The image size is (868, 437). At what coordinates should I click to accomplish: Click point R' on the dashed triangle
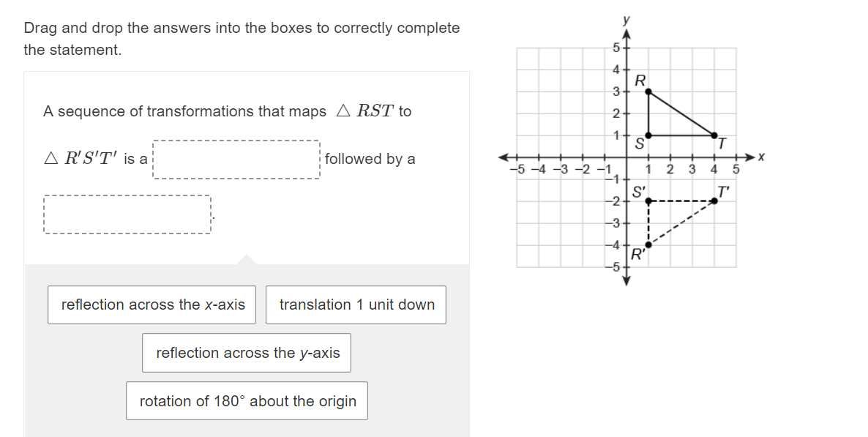click(650, 244)
